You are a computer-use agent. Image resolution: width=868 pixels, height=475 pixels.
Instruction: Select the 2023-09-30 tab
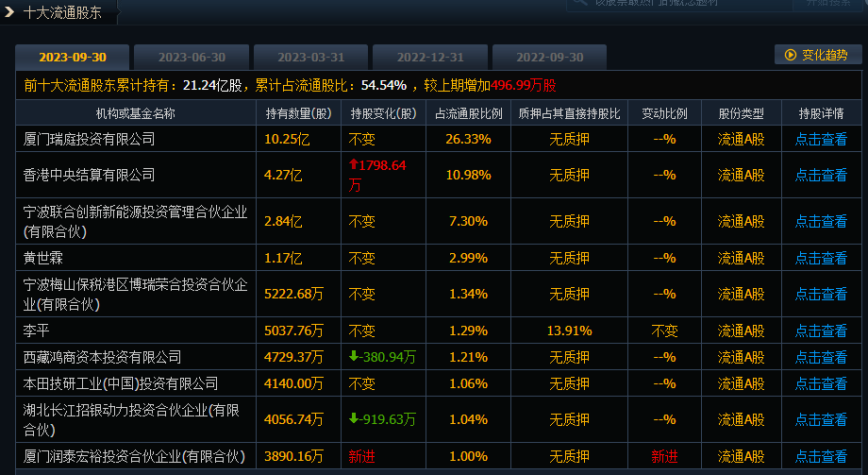point(73,57)
